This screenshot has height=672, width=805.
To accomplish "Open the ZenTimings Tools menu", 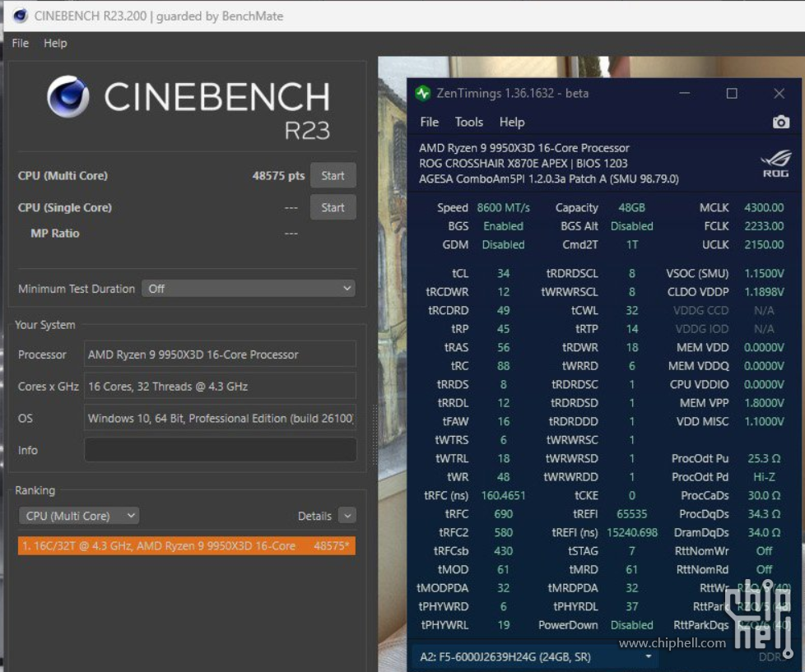I will point(468,122).
